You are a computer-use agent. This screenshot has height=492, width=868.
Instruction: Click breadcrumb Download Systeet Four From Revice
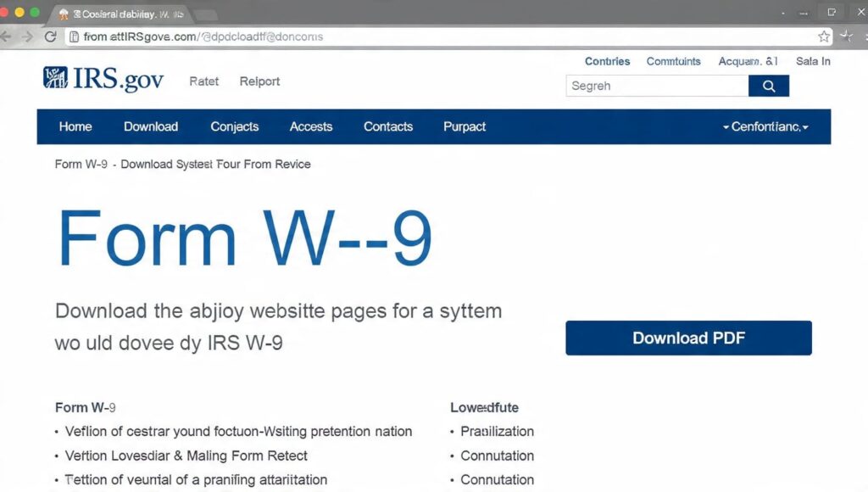point(215,165)
